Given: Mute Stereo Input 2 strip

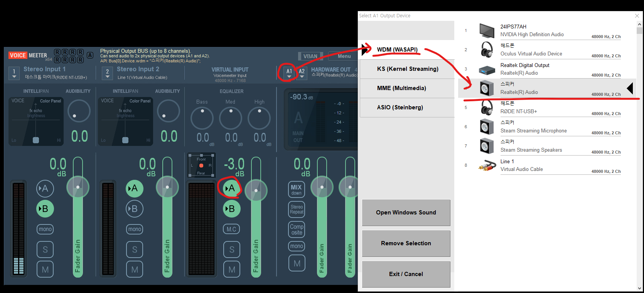Looking at the screenshot, I should click(x=135, y=270).
